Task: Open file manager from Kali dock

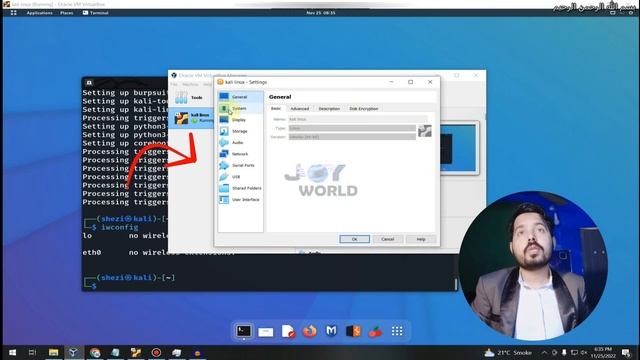Action: 266,332
